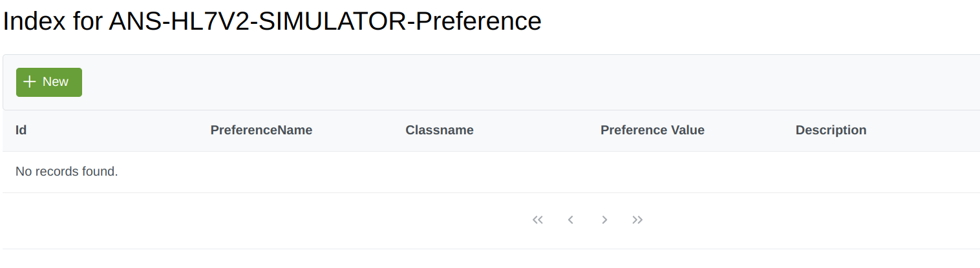The height and width of the screenshot is (268, 980).
Task: Sort by the Id column header
Action: 21,130
